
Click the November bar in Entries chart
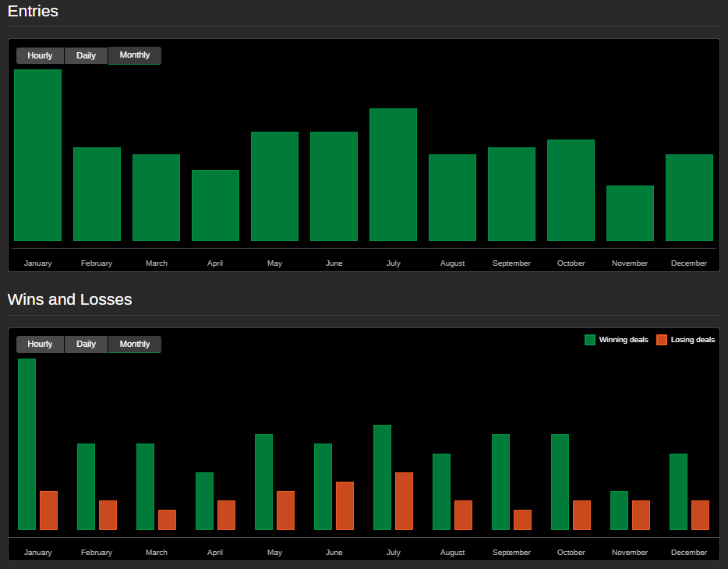pos(630,213)
